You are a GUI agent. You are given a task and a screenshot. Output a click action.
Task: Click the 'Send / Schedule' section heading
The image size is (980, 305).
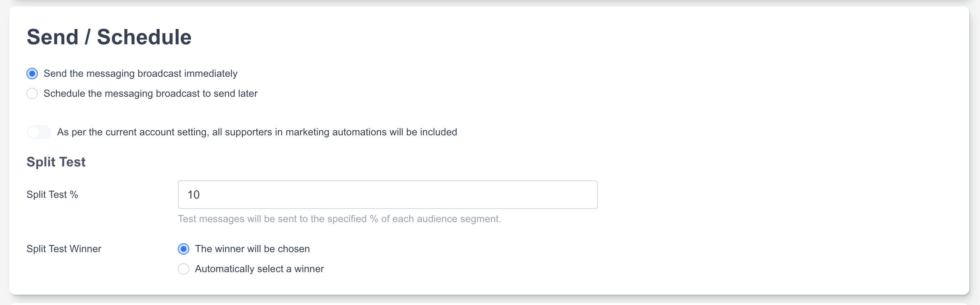coord(109,37)
